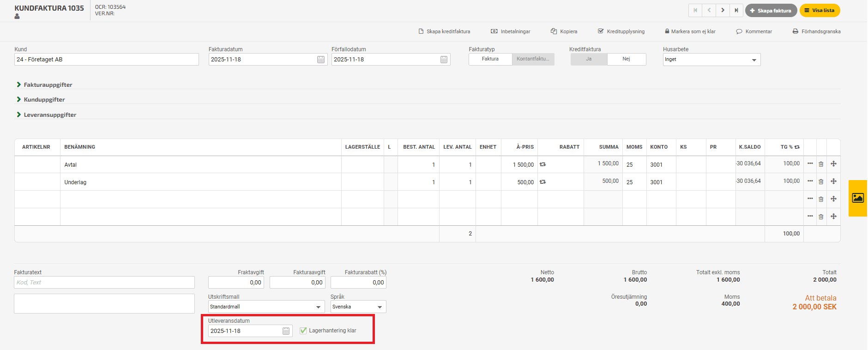
Task: Toggle the Lagerhantering klar checkbox
Action: [x=303, y=331]
